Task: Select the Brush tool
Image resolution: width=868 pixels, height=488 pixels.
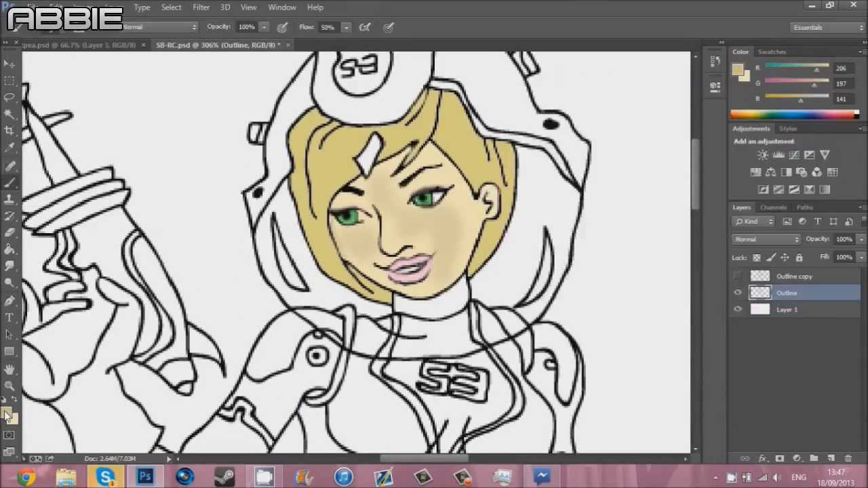Action: point(9,182)
